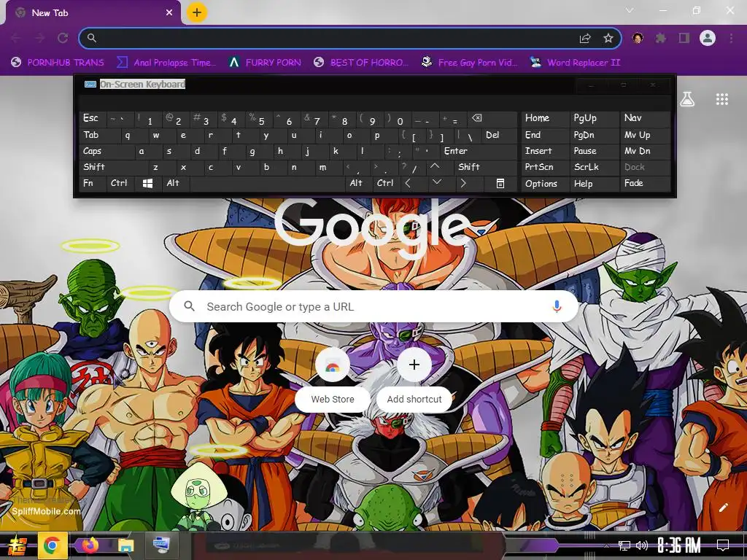Open the Chrome profile avatar
This screenshot has width=747, height=560.
click(708, 38)
